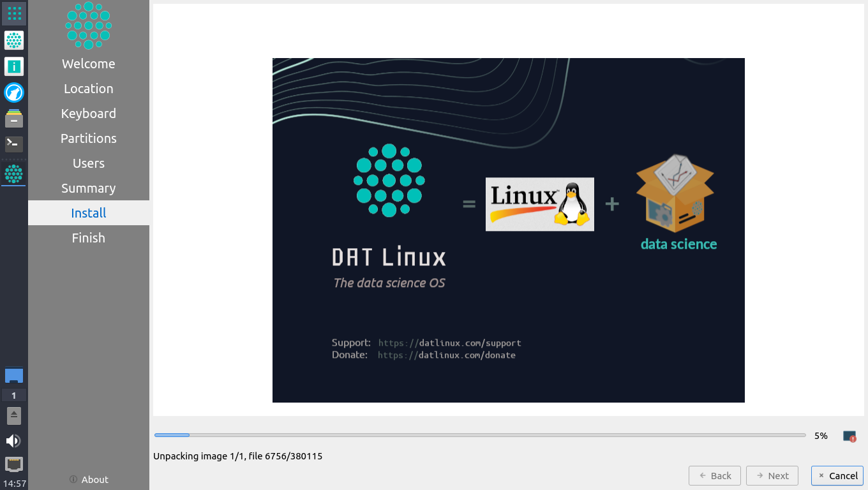Open the terminal emulator icon
Viewport: 868px width, 490px height.
(14, 144)
